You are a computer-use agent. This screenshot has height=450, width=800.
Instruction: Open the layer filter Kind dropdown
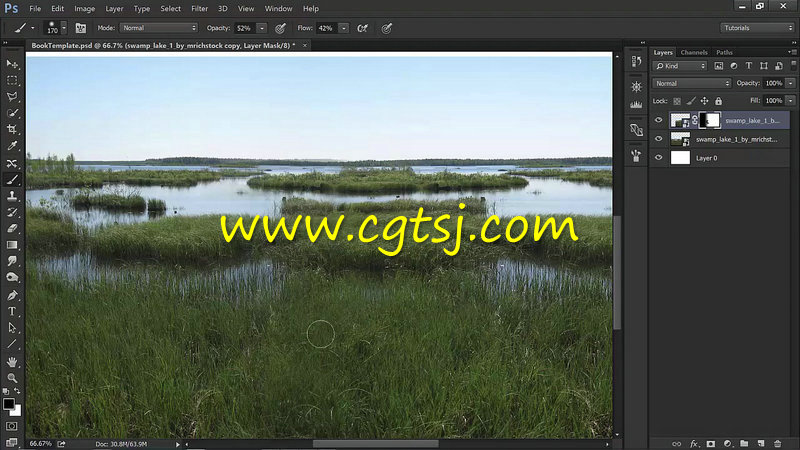pyautogui.click(x=680, y=66)
